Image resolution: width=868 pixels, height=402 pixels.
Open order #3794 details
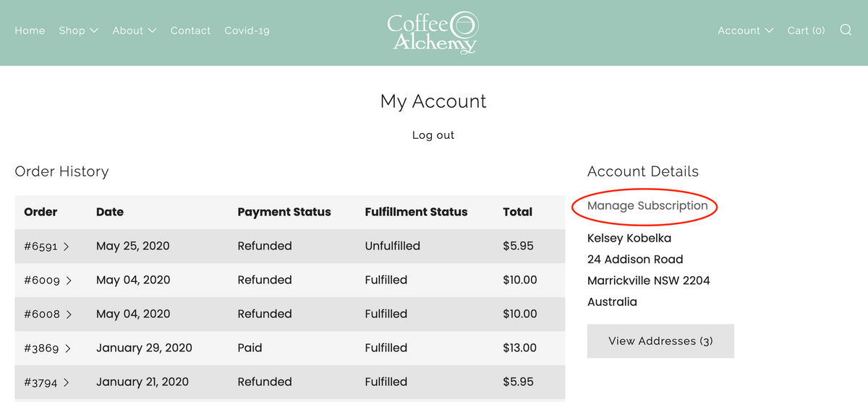tap(47, 382)
